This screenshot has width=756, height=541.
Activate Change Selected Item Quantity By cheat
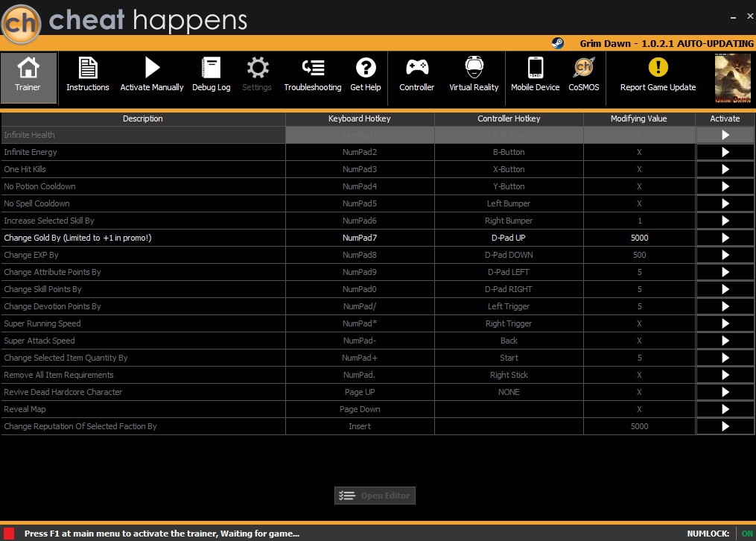click(725, 358)
